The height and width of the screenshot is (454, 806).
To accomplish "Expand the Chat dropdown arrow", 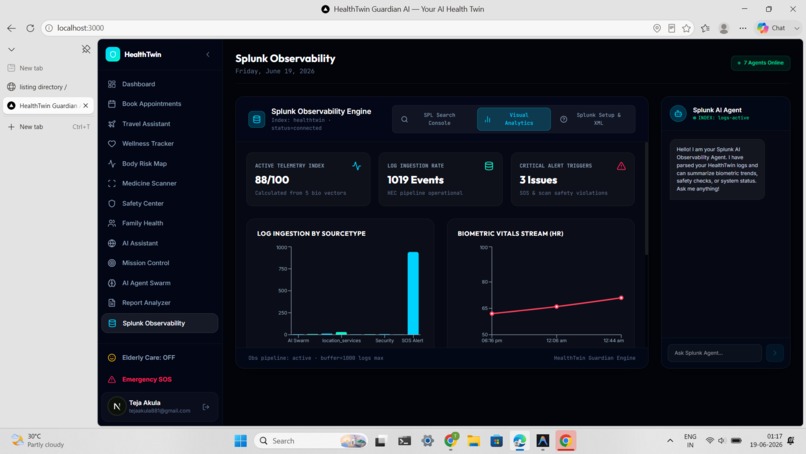I will click(x=797, y=28).
